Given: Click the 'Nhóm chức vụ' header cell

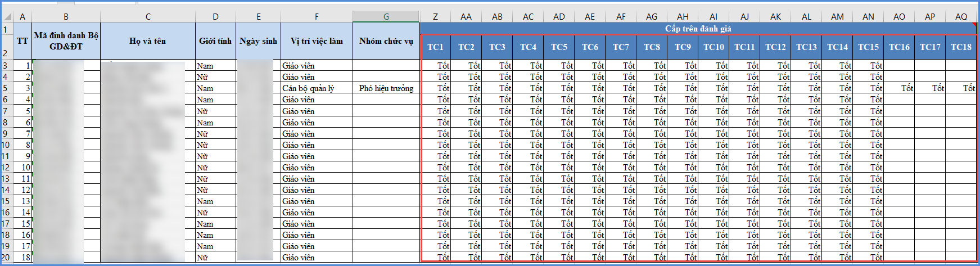Looking at the screenshot, I should [x=386, y=40].
